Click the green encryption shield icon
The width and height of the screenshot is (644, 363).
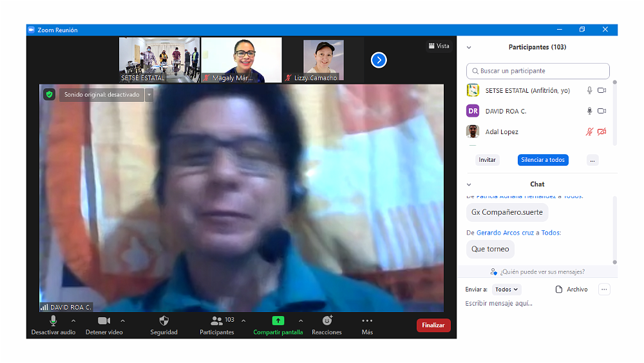click(x=50, y=95)
